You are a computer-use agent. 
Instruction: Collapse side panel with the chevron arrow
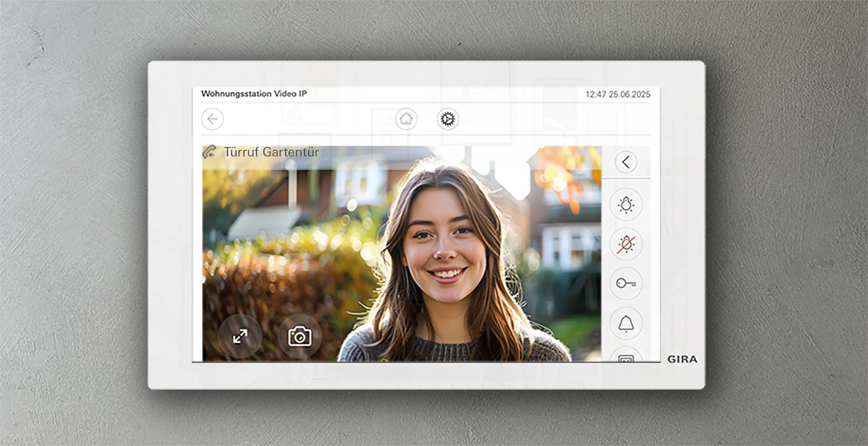pos(626,162)
